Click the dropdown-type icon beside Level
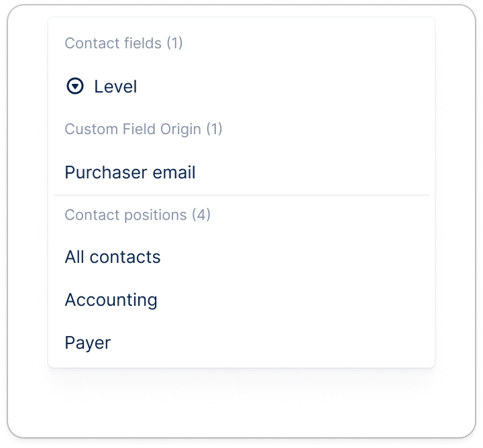This screenshot has width=483, height=448. tap(75, 87)
